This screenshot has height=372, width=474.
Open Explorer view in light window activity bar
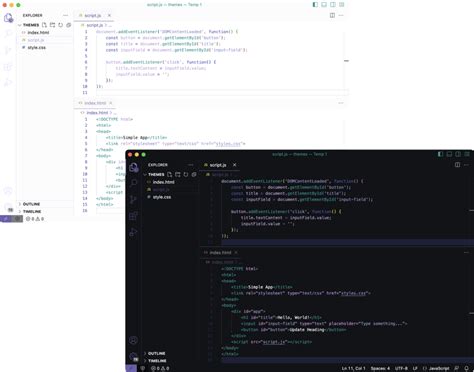[9, 18]
